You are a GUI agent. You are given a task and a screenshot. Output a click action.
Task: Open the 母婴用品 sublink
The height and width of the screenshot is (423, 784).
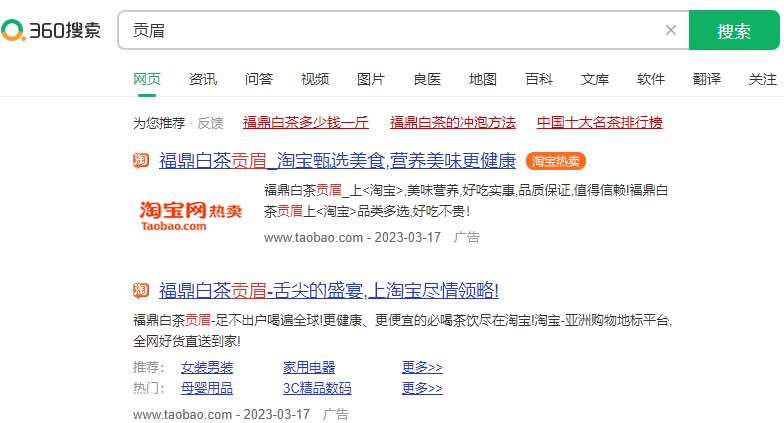207,388
